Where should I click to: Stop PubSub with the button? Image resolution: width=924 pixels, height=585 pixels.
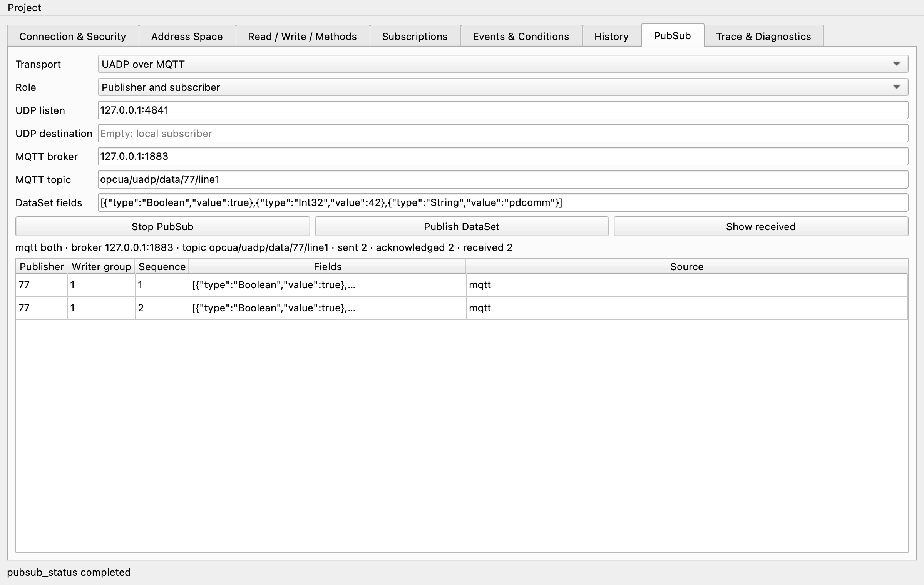pyautogui.click(x=162, y=226)
